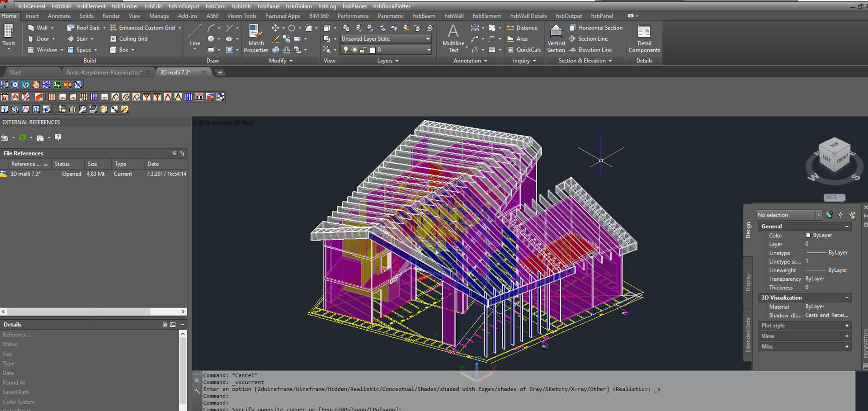Toggle layer on/off lightbulb icon
This screenshot has width=868, height=411.
click(346, 50)
